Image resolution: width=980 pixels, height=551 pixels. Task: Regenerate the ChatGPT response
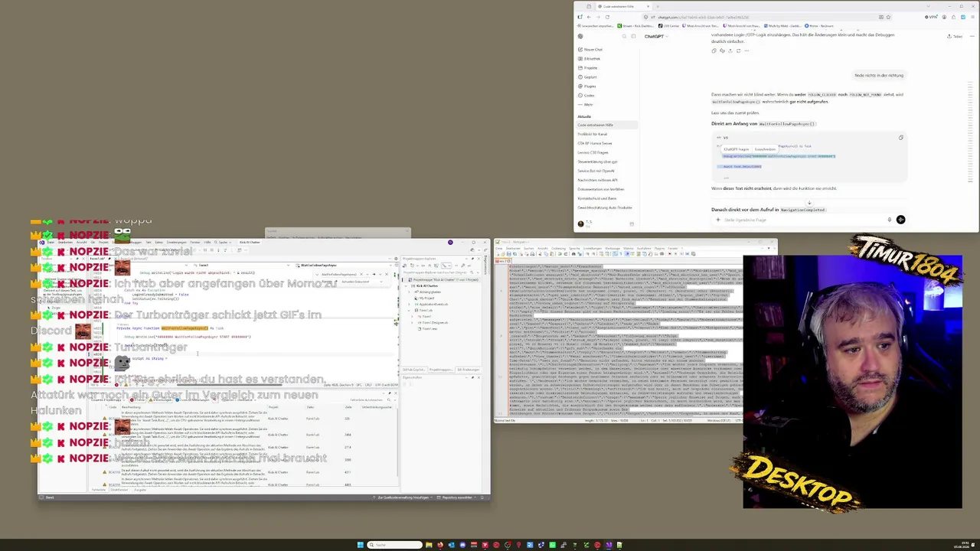[737, 51]
